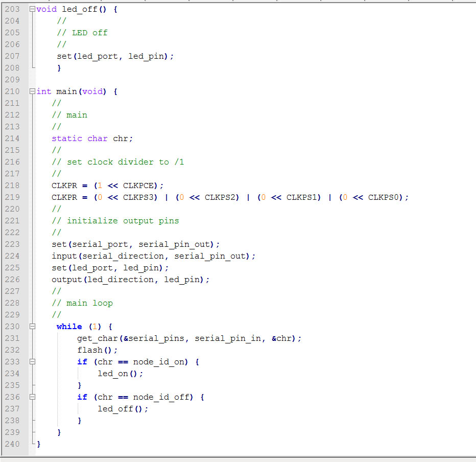Click on 'node_id_off' in the if condition
The height and width of the screenshot is (462, 476).
tap(161, 397)
